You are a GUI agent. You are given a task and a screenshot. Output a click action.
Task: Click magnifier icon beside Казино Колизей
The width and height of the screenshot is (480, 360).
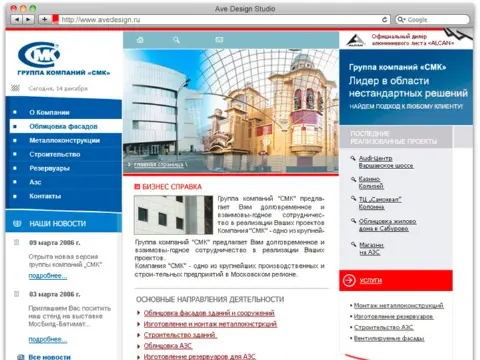353,179
